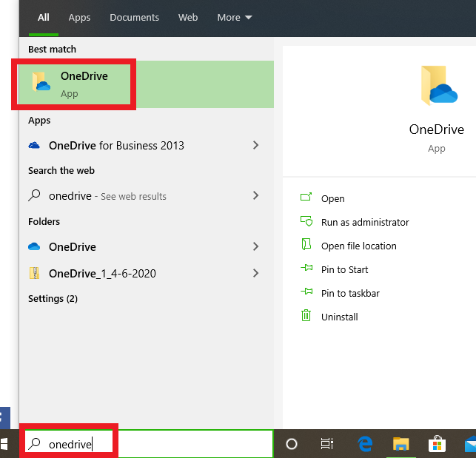476x458 pixels.
Task: Click the Open file location icon
Action: [306, 244]
